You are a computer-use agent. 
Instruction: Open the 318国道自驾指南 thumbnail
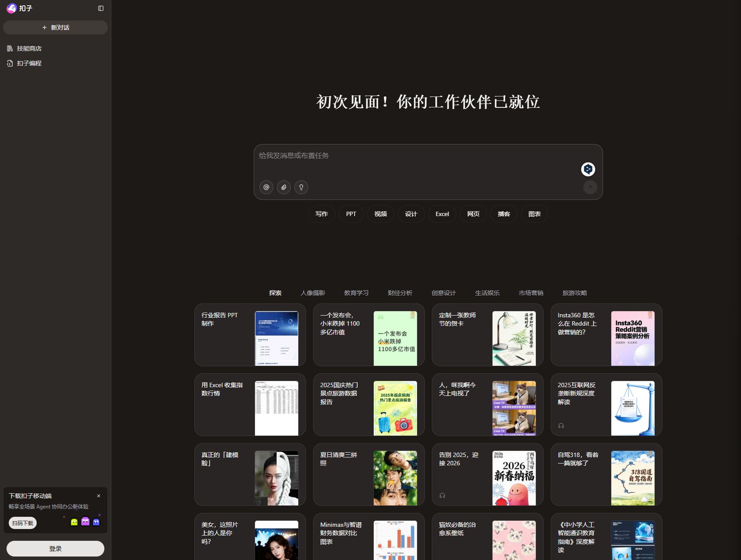633,478
